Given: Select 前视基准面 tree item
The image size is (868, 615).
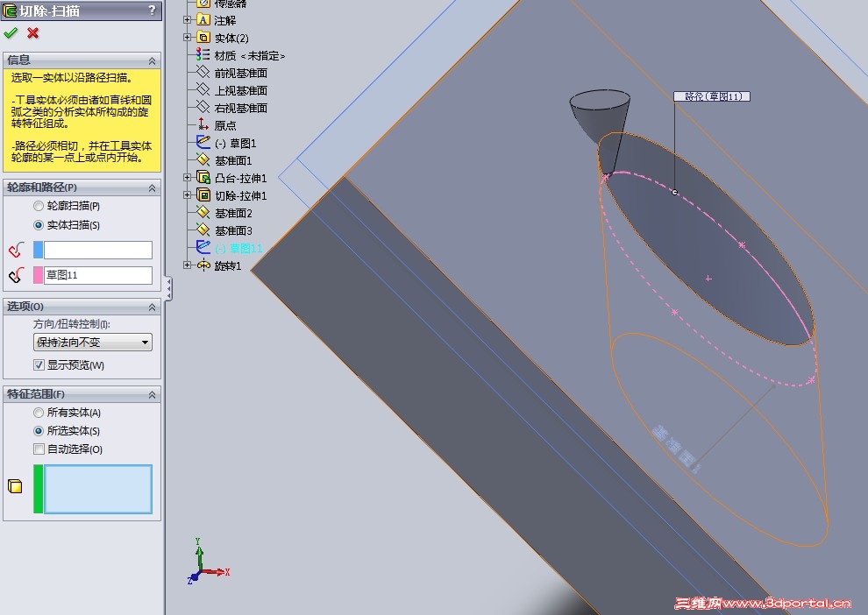Looking at the screenshot, I should pyautogui.click(x=241, y=73).
